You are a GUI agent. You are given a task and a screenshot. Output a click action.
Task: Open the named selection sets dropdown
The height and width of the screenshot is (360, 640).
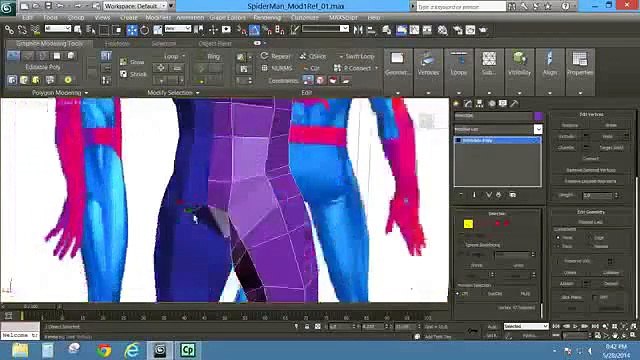(325, 29)
